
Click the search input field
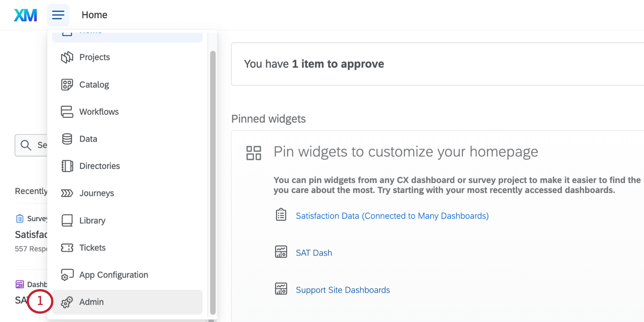pos(32,145)
